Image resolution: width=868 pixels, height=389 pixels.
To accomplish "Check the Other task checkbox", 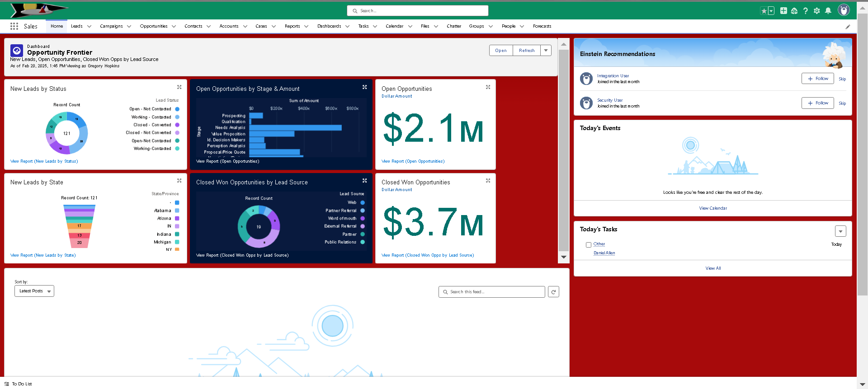I will tap(589, 245).
